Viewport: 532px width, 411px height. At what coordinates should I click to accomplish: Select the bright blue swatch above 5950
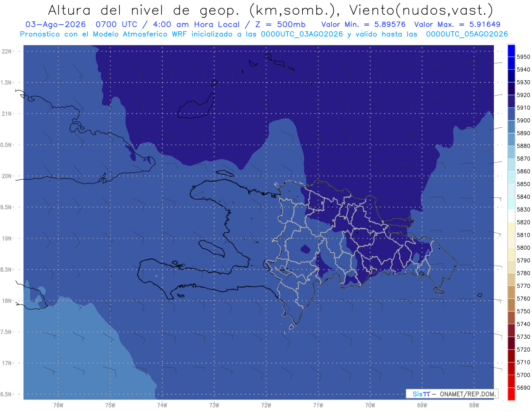pos(511,51)
